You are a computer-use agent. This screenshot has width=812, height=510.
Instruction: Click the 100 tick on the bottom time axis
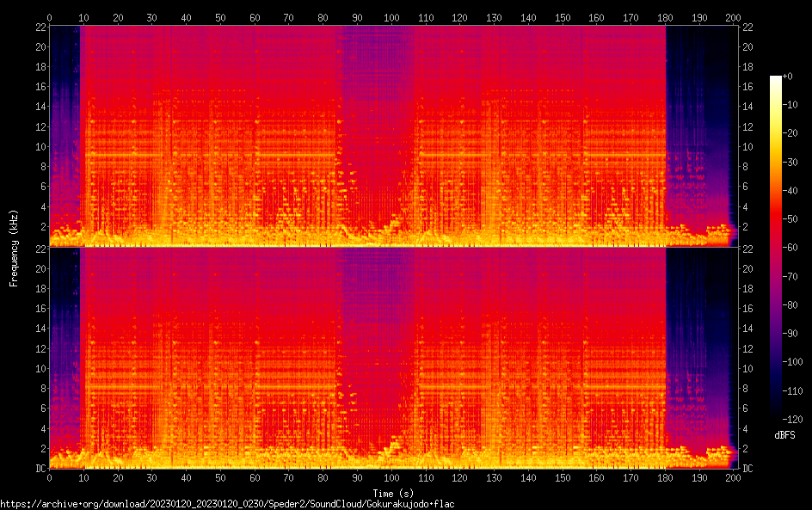click(x=391, y=476)
